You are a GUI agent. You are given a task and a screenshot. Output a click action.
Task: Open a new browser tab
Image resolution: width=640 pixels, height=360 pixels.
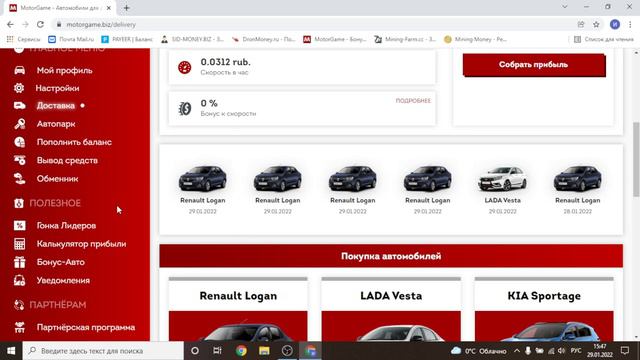[x=126, y=8]
